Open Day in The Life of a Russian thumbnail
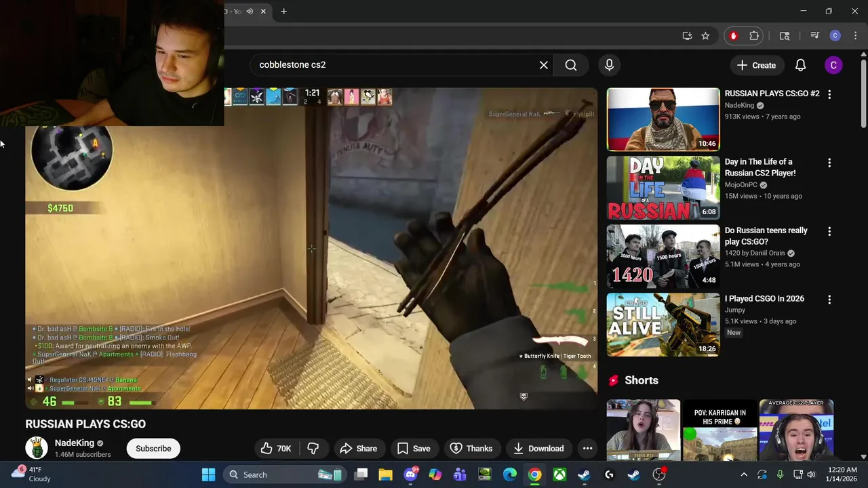Screen dimensions: 868x488 [663, 188]
